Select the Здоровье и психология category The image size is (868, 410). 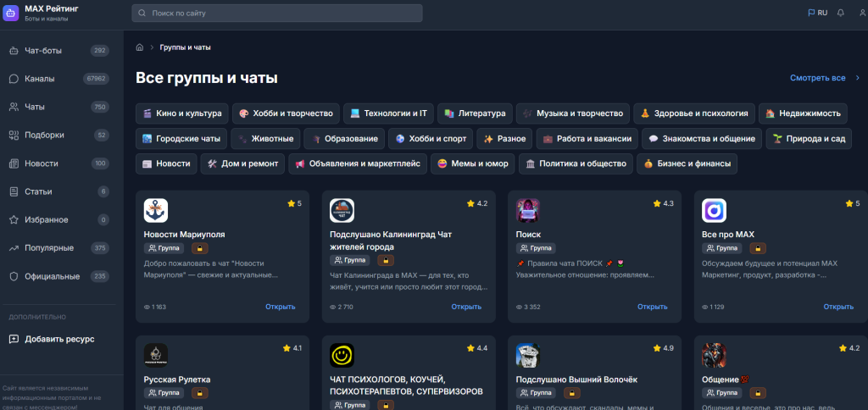(x=694, y=114)
